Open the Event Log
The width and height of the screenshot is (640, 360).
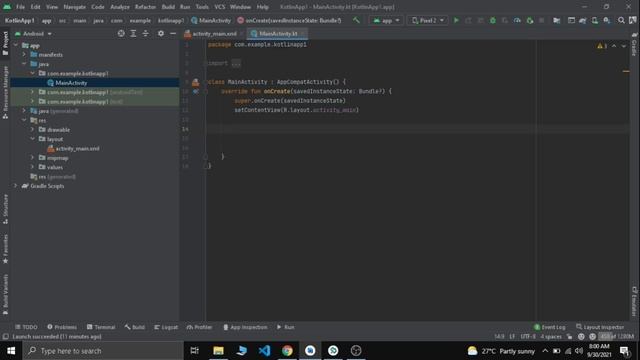(x=550, y=327)
